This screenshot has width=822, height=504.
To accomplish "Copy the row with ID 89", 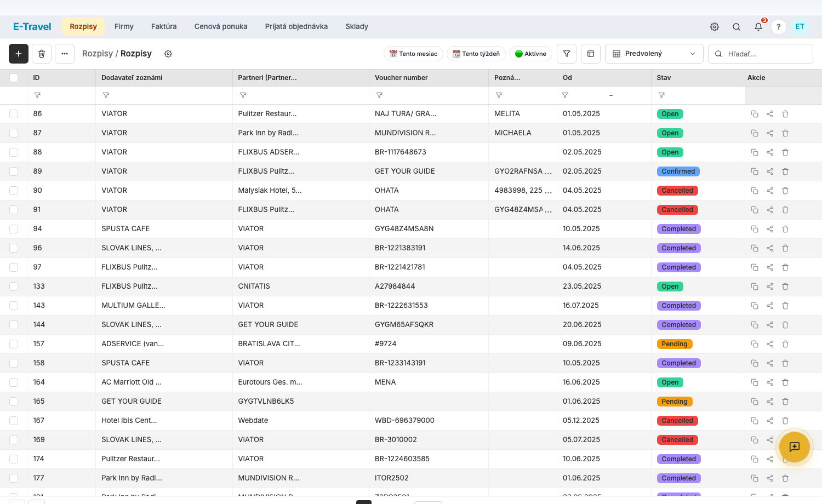I will coord(755,171).
